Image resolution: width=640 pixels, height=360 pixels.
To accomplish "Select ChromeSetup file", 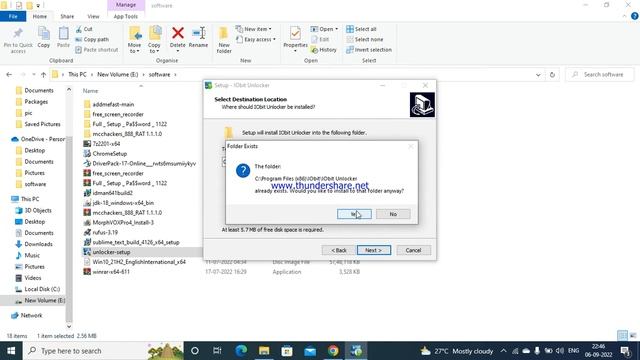I will coord(109,153).
